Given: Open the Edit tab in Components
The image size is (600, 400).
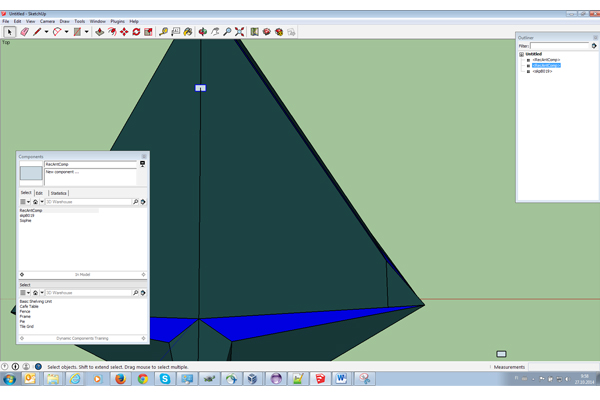Looking at the screenshot, I should [x=39, y=193].
